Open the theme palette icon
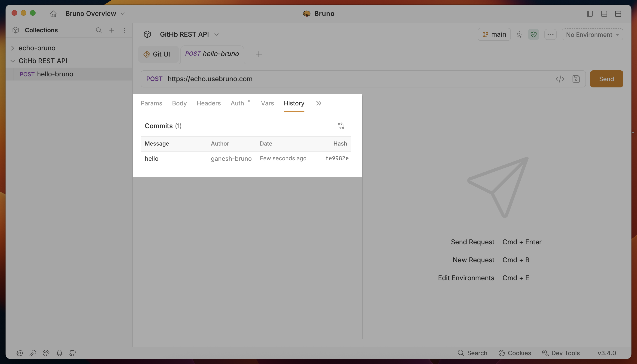Screen dimensions: 637x364 click(46, 353)
